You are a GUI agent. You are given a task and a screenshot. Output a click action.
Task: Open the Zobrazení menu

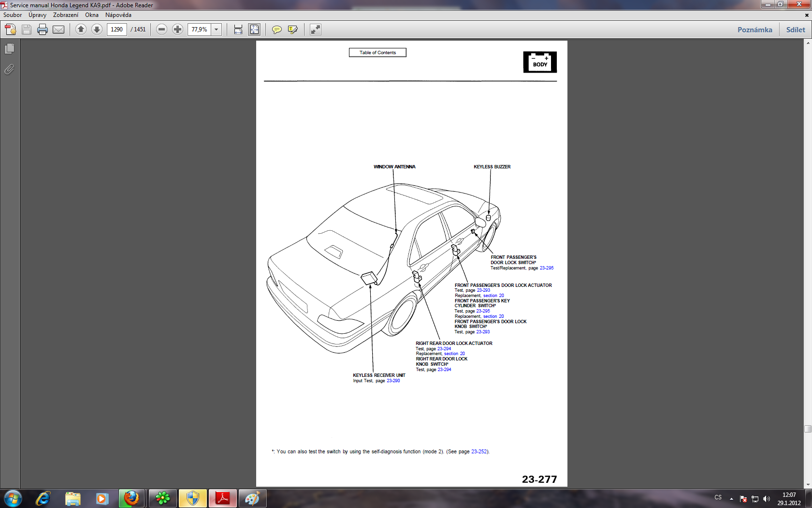[66, 15]
